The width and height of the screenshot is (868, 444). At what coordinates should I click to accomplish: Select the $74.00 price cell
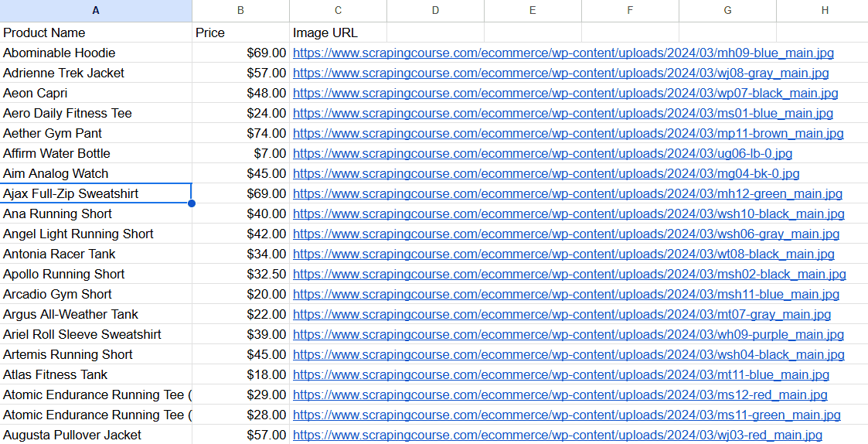click(x=241, y=133)
